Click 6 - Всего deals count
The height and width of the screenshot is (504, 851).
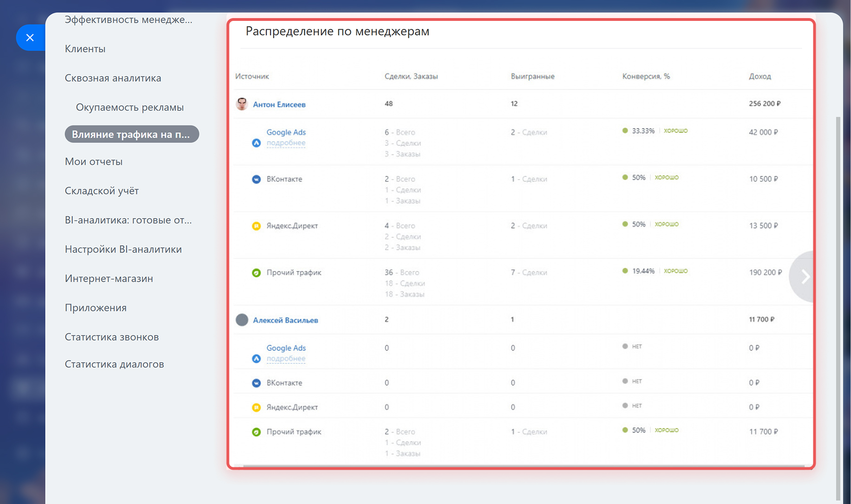[399, 132]
